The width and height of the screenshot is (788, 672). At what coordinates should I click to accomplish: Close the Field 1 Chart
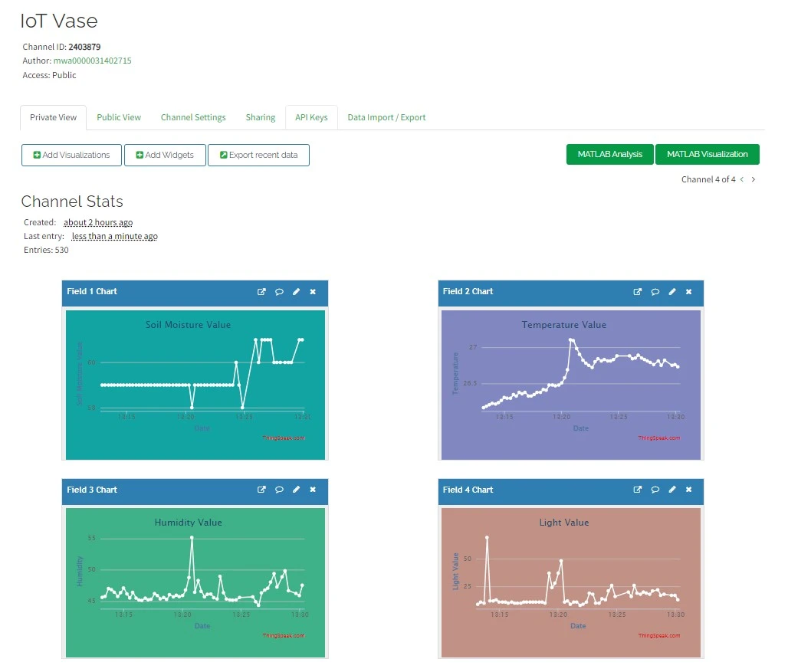[313, 292]
